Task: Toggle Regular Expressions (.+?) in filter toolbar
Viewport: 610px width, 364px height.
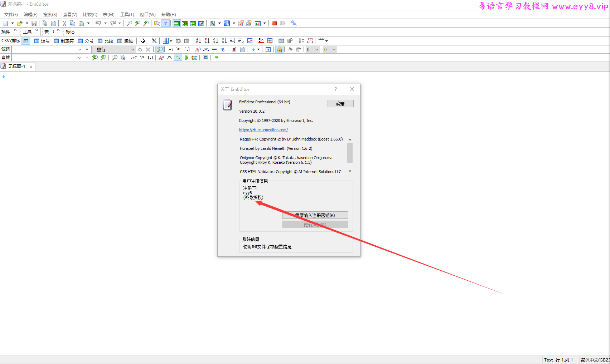Action: coord(170,50)
